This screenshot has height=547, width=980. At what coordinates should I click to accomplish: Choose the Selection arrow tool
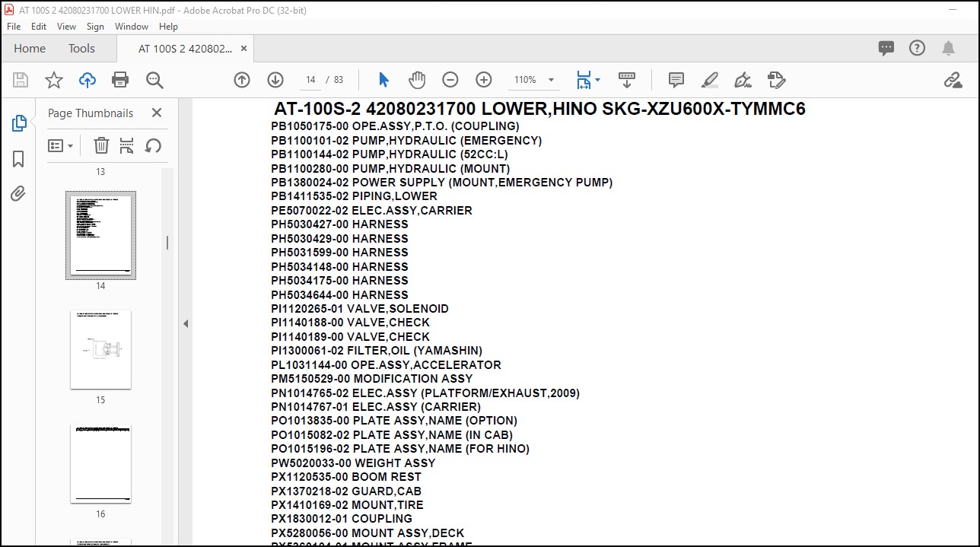coord(383,80)
